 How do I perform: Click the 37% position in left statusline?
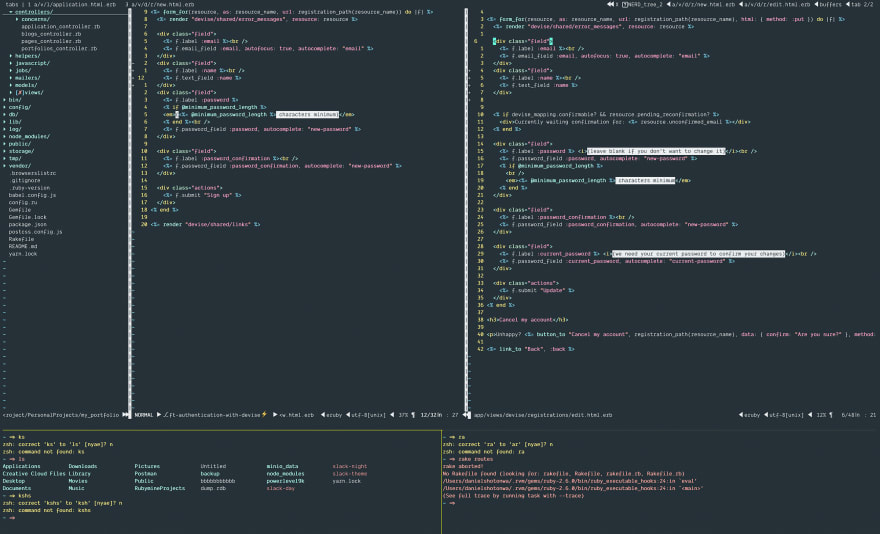point(403,416)
